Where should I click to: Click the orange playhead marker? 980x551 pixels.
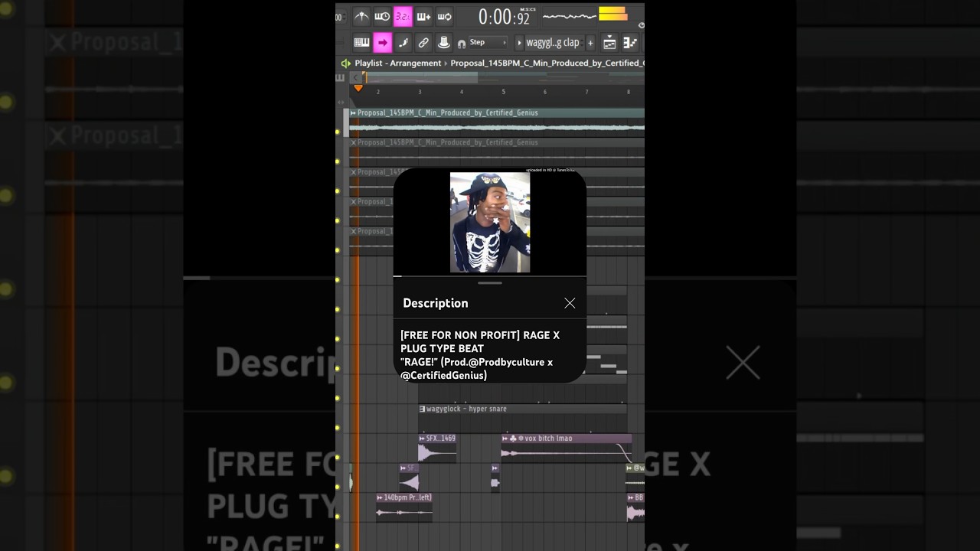358,88
